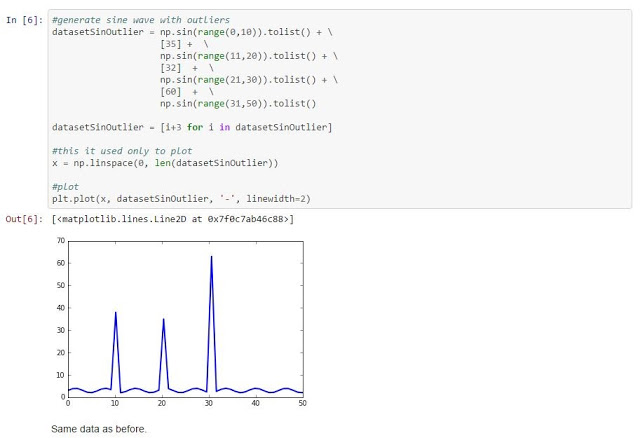Click the '#generate sine wave with outliers' comment

pyautogui.click(x=140, y=20)
